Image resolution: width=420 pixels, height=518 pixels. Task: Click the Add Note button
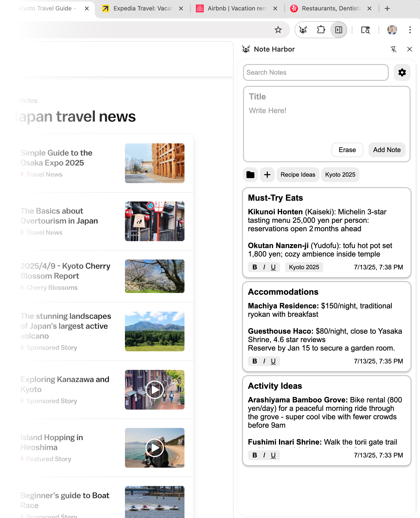point(387,150)
